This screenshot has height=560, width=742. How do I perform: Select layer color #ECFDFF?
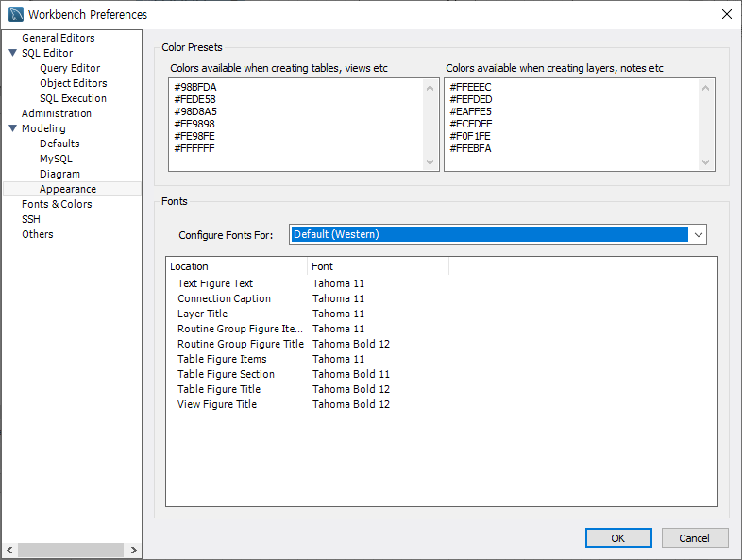click(471, 125)
